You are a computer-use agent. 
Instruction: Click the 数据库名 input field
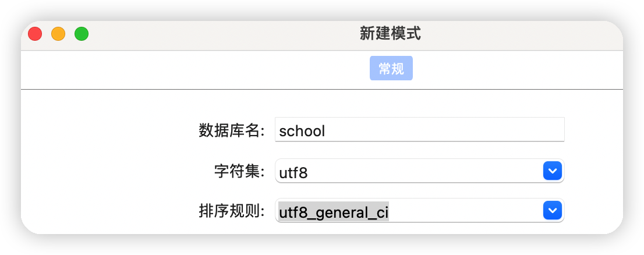[420, 129]
